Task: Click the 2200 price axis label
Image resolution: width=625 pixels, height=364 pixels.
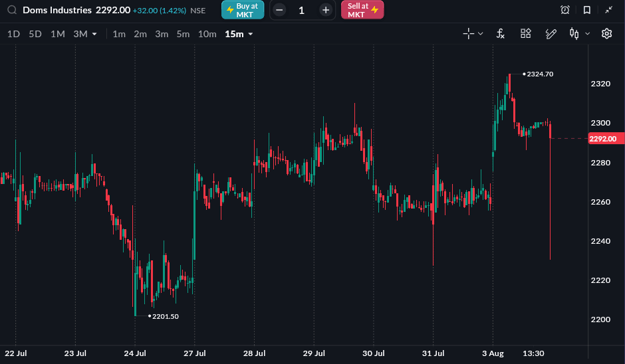Action: (600, 319)
